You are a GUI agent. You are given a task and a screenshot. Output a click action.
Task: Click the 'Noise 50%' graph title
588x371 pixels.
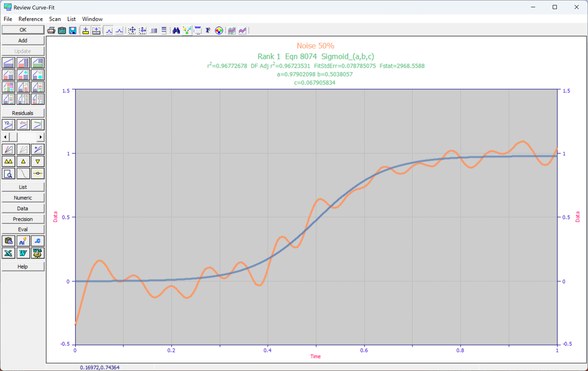click(x=315, y=46)
